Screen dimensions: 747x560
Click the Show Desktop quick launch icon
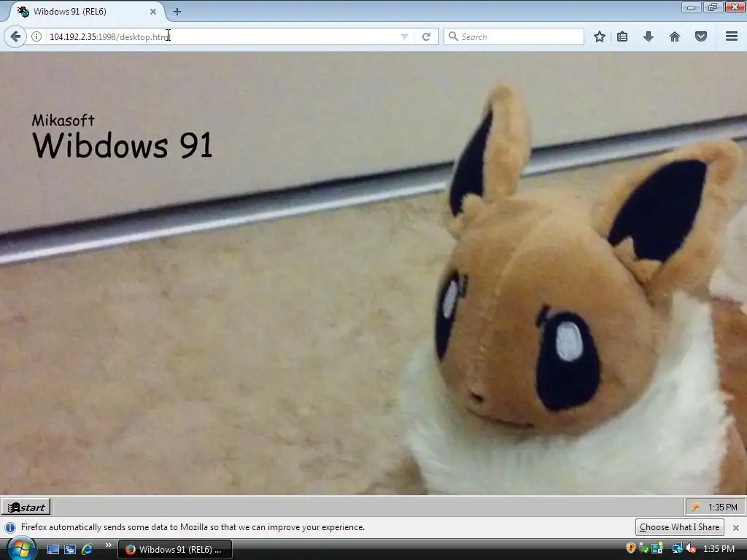click(53, 550)
